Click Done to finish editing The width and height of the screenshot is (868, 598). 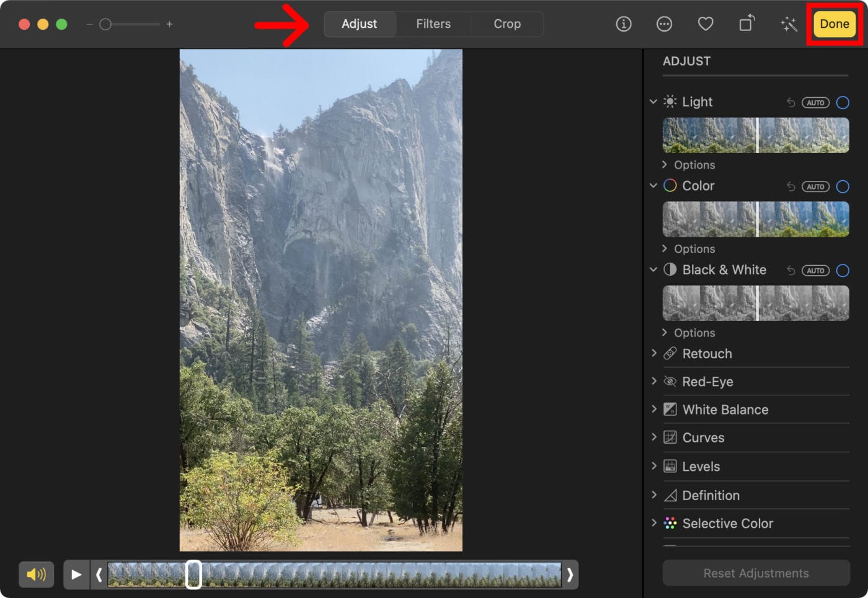point(834,24)
